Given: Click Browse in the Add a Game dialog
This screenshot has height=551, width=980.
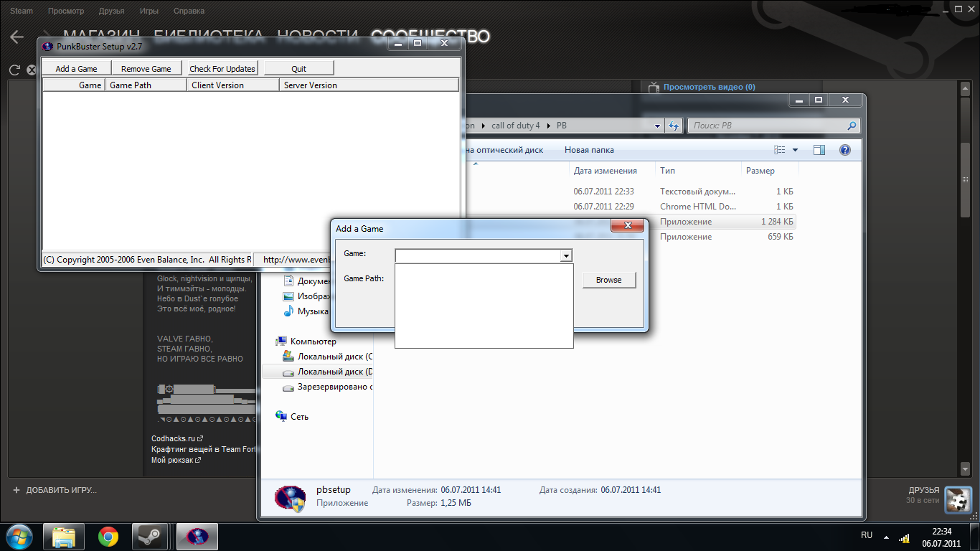Looking at the screenshot, I should click(609, 280).
